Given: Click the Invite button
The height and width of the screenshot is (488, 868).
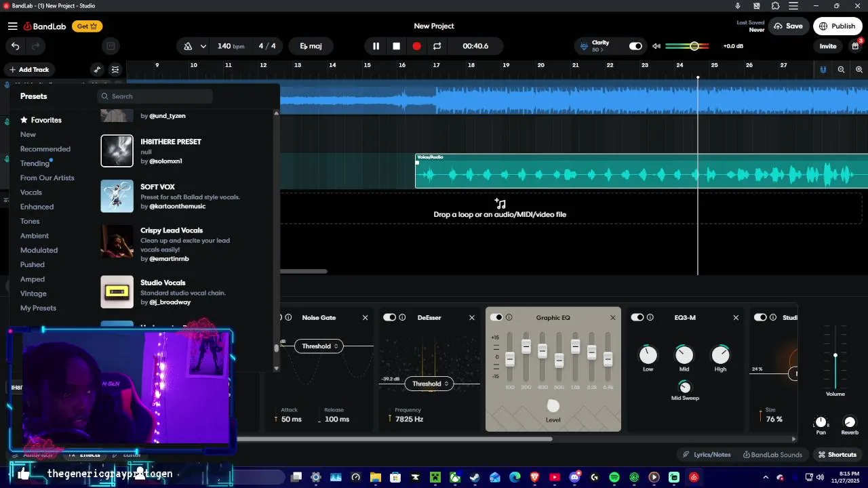Looking at the screenshot, I should pos(828,46).
